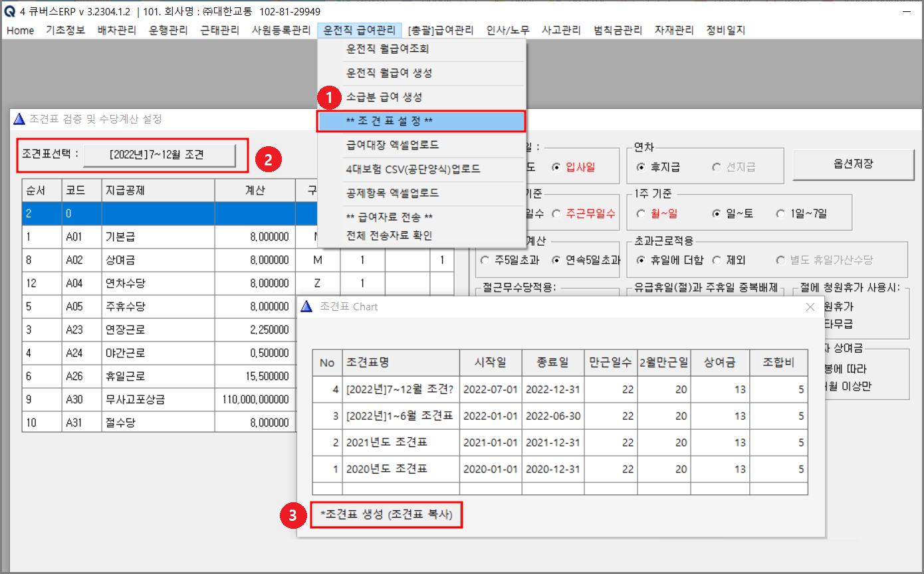Select the A23 연장근로 row
The image size is (924, 574).
[160, 330]
